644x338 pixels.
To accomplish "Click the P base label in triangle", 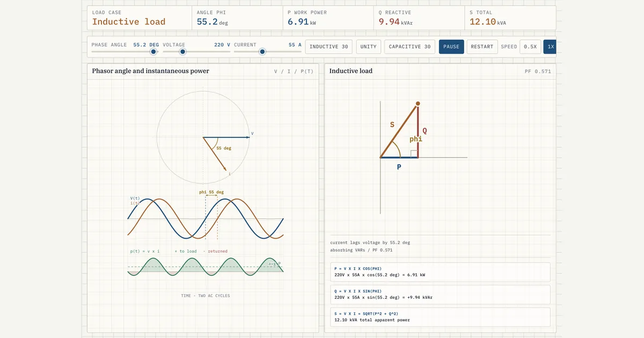I will click(399, 167).
